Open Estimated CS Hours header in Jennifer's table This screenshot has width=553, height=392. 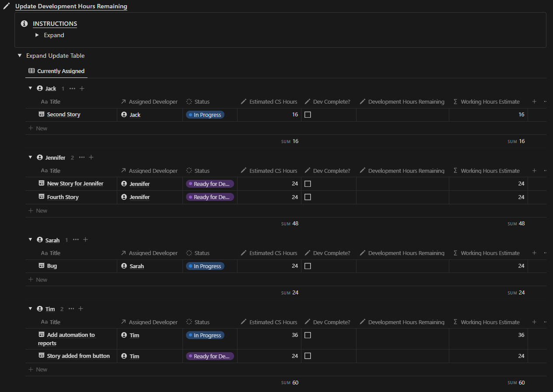tap(269, 171)
